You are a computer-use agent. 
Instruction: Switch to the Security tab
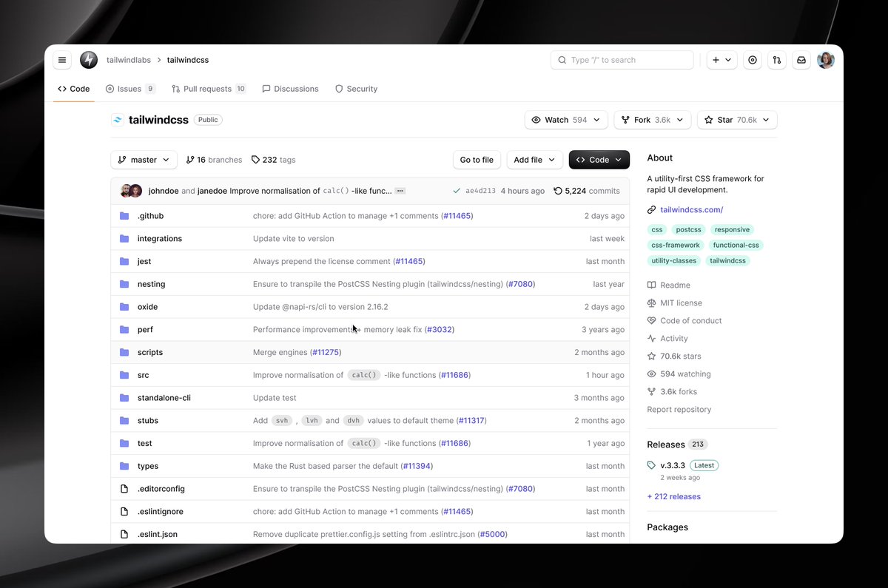click(356, 89)
